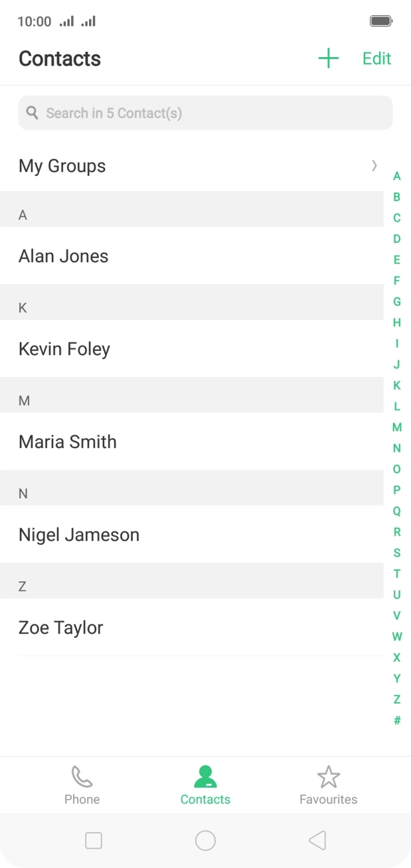Select the Contacts person icon

[x=205, y=776]
